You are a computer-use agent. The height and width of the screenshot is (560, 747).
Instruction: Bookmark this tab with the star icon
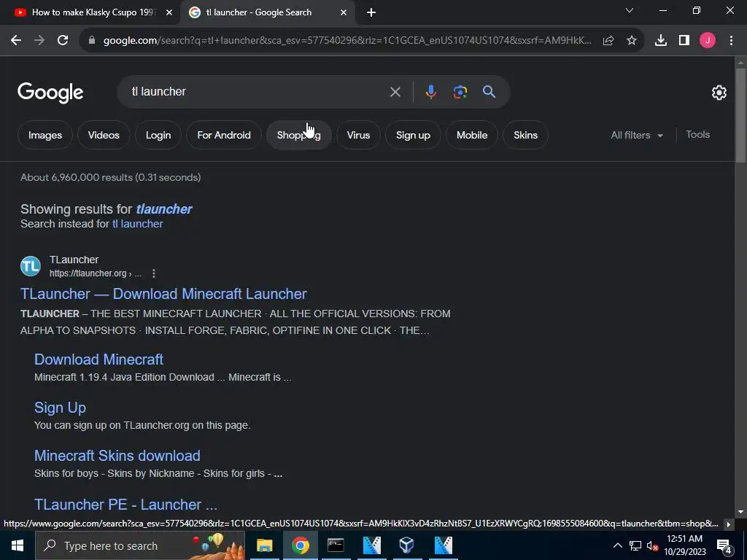tap(632, 41)
